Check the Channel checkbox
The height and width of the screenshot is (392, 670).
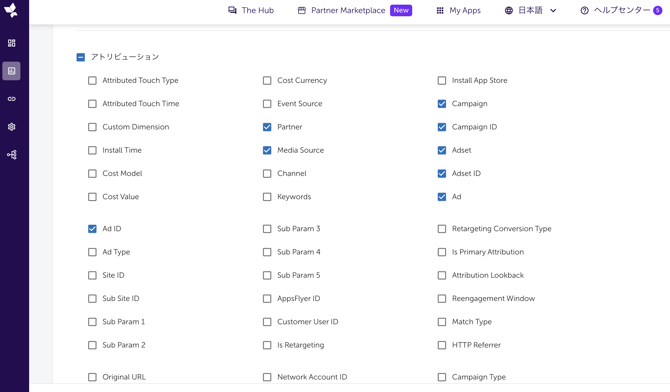coord(267,174)
